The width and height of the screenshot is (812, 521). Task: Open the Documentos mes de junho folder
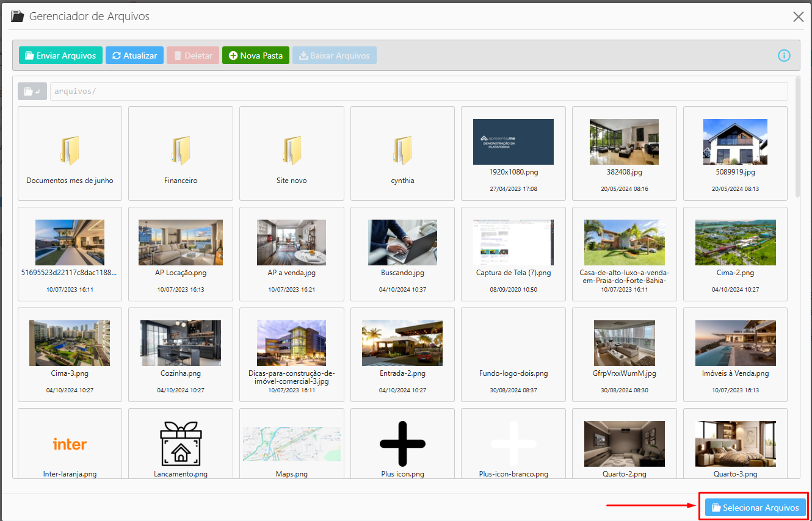coord(70,153)
